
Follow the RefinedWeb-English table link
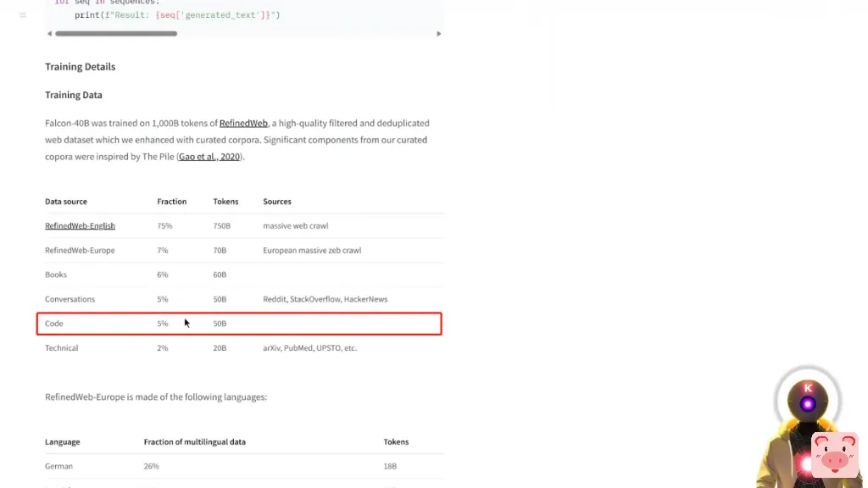[x=80, y=226]
